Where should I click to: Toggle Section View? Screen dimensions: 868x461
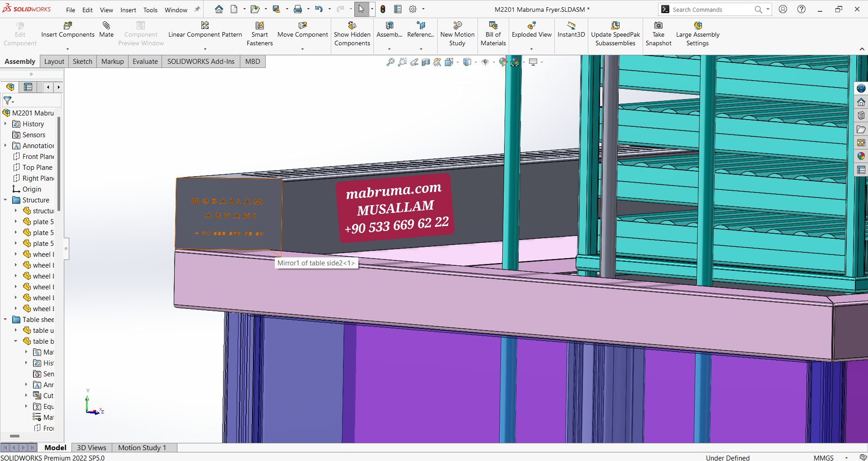[x=426, y=62]
